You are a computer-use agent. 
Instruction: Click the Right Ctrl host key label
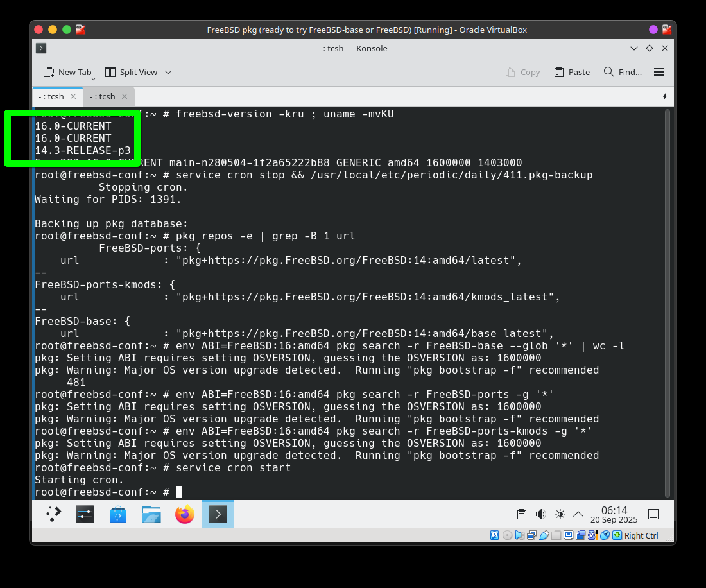641,536
